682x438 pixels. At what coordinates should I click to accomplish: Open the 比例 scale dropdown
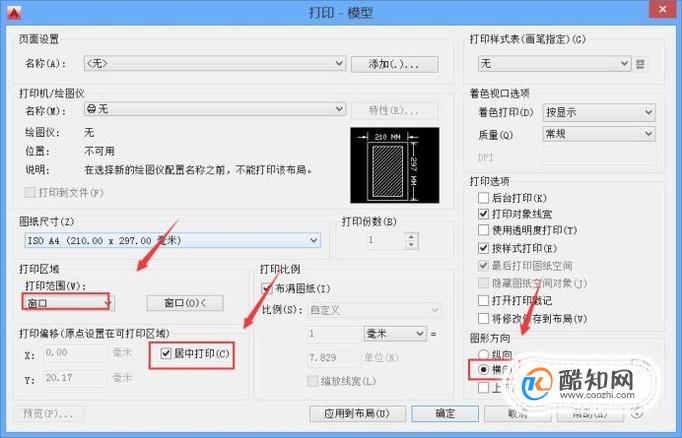(x=374, y=310)
